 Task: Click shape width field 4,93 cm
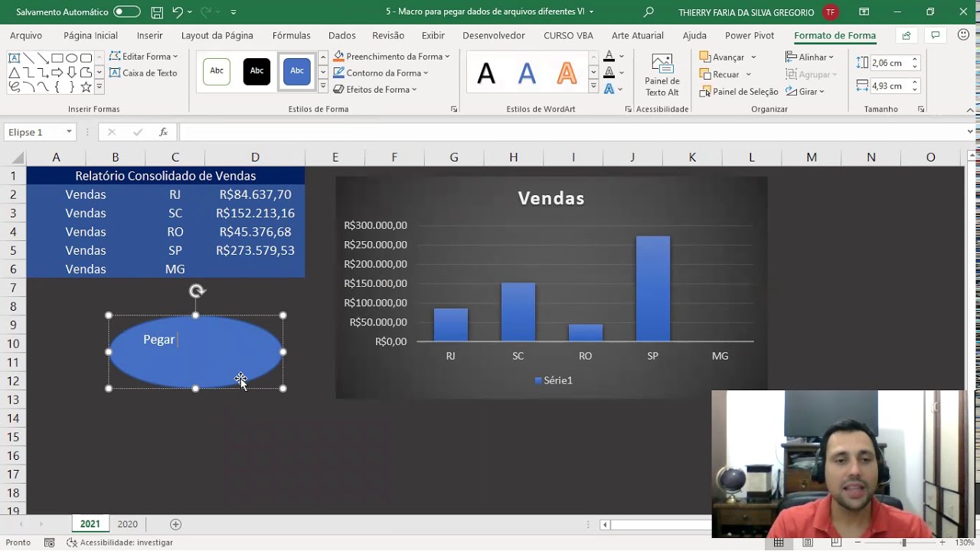tap(888, 86)
